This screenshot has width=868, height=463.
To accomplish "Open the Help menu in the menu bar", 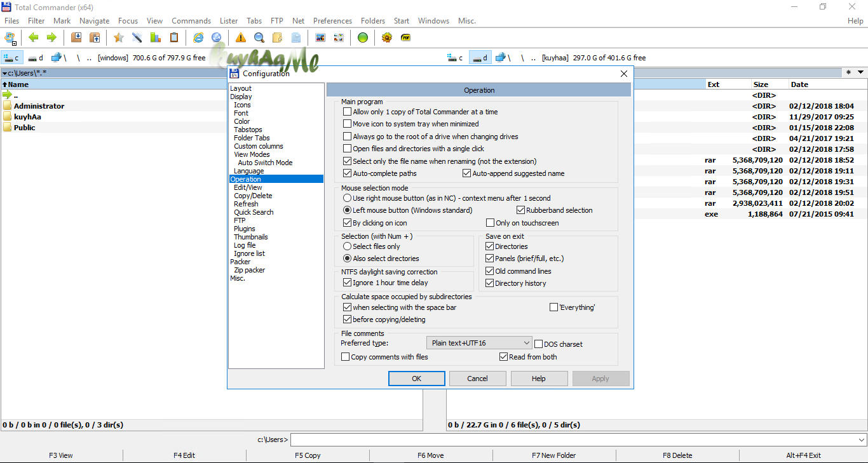I will (855, 21).
